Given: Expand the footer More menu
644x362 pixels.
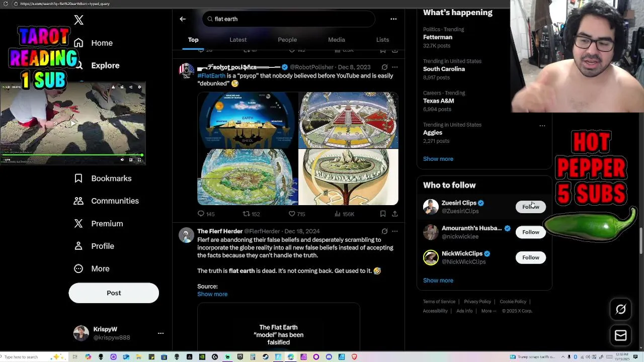Looking at the screenshot, I should click(489, 311).
